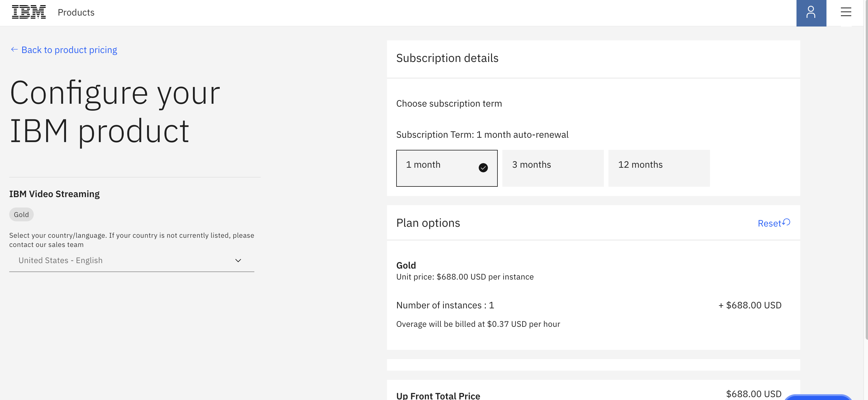868x400 pixels.
Task: Open the Products menu item
Action: [x=76, y=12]
